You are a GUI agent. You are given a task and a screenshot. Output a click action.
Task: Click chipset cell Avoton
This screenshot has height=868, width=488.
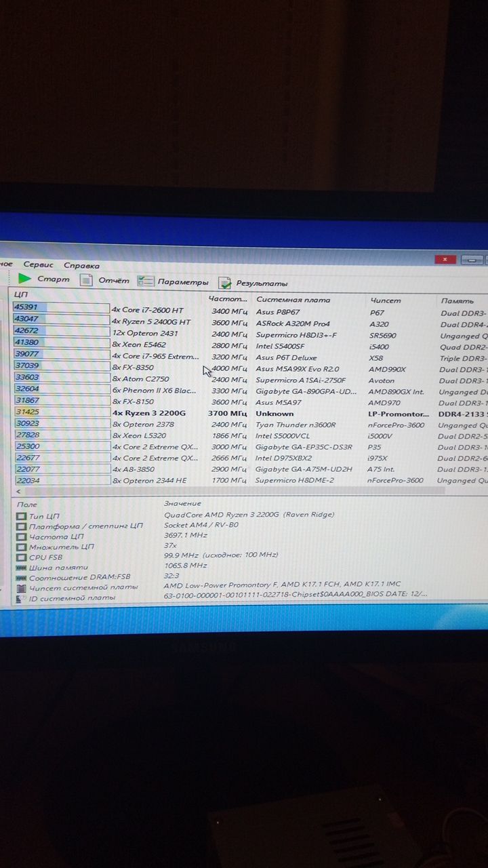coord(383,380)
